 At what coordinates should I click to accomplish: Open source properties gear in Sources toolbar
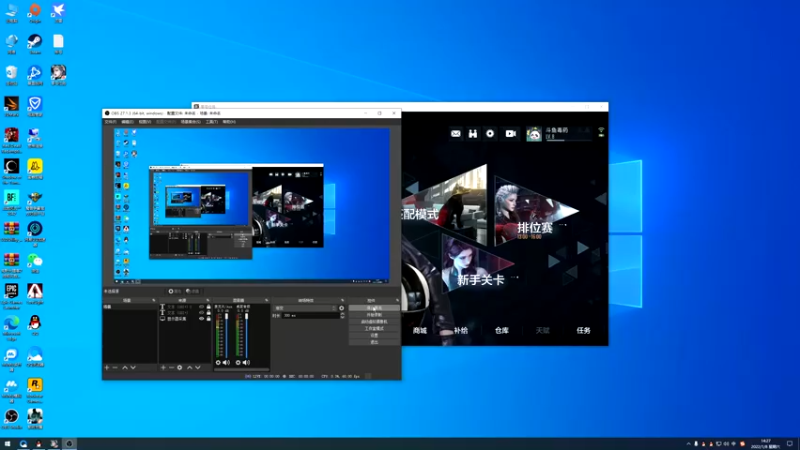(x=180, y=367)
